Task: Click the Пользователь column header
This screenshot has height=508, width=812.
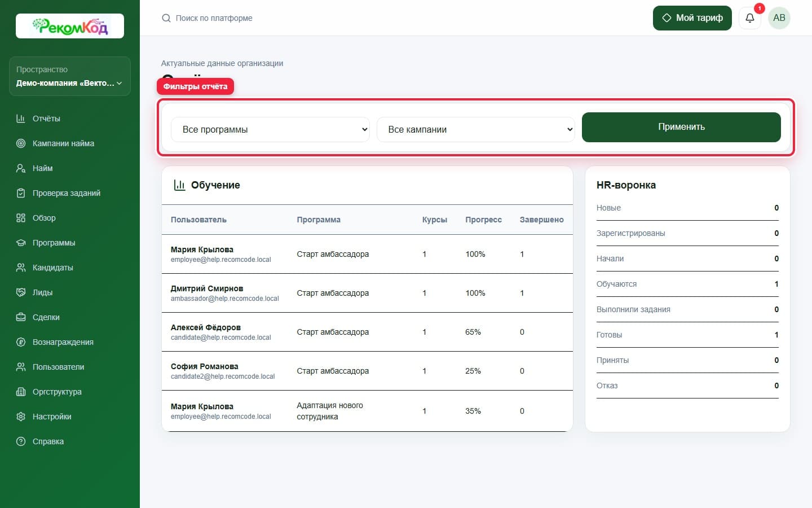Action: [x=198, y=220]
